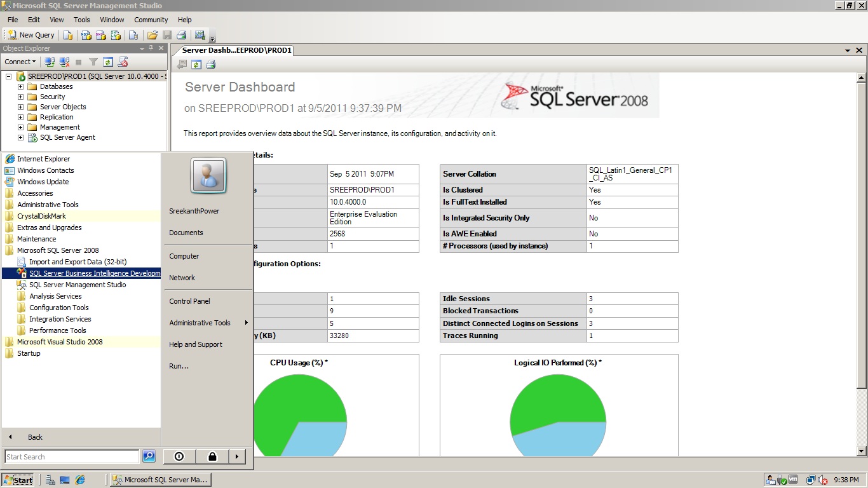Click the Open File folder icon
Viewport: 868px width, 488px height.
pyautogui.click(x=152, y=35)
